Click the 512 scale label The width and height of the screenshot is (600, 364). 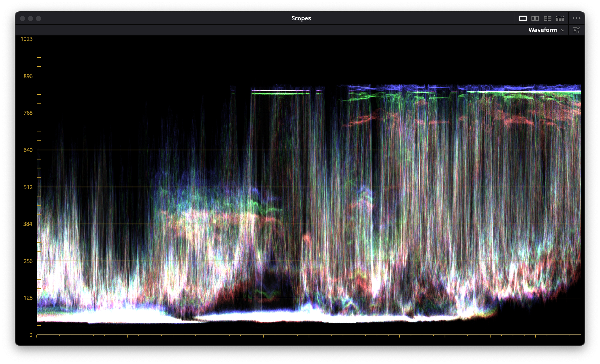point(28,187)
